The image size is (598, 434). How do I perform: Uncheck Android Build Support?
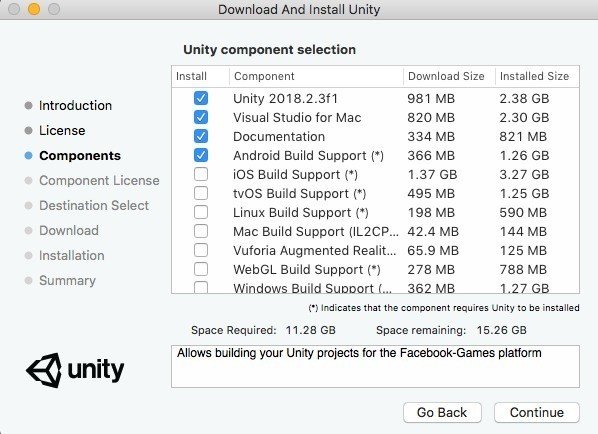[201, 155]
